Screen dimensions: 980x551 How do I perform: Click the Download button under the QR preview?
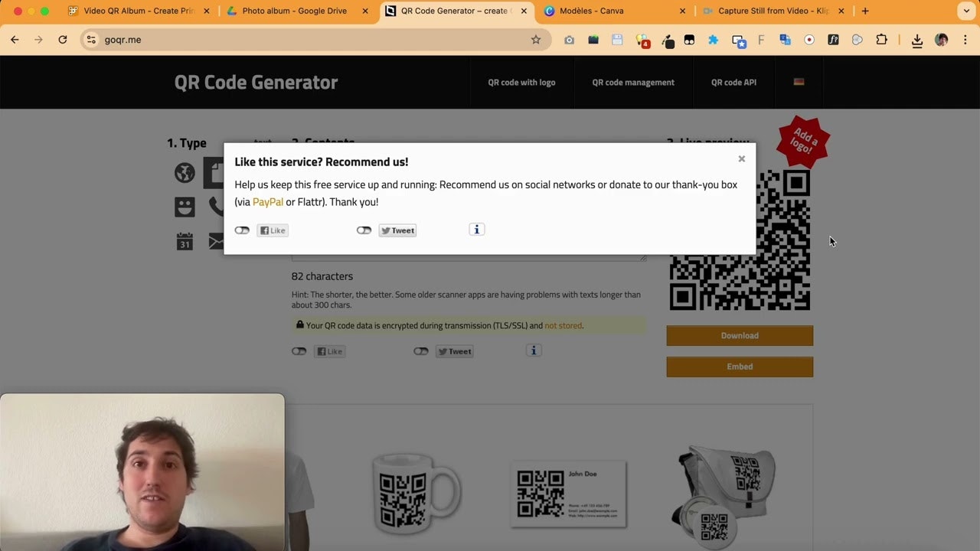click(739, 335)
